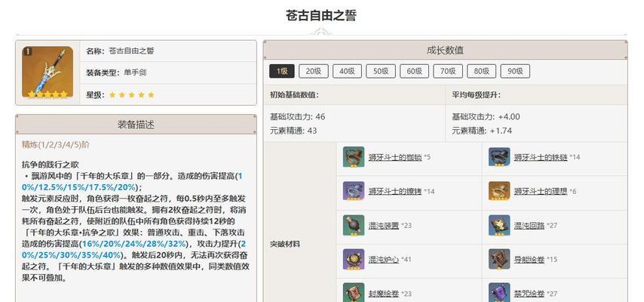The height and width of the screenshot is (302, 644).
Task: Switch to the 40级 level tab
Action: pyautogui.click(x=347, y=71)
